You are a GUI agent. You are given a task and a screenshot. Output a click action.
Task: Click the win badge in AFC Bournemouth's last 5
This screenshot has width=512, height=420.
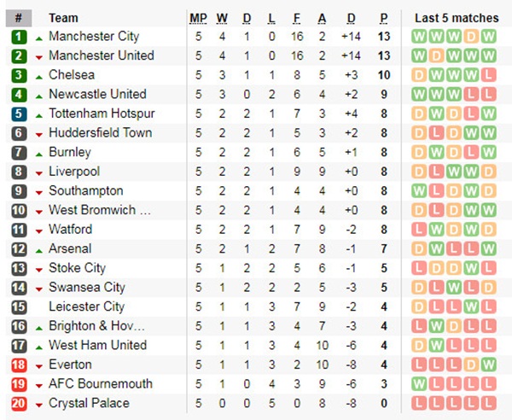pyautogui.click(x=419, y=384)
